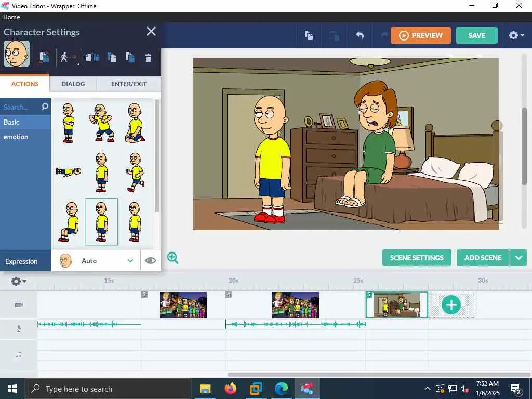Image resolution: width=532 pixels, height=399 pixels.
Task: Add a scene with the plus placeholder
Action: tap(451, 304)
